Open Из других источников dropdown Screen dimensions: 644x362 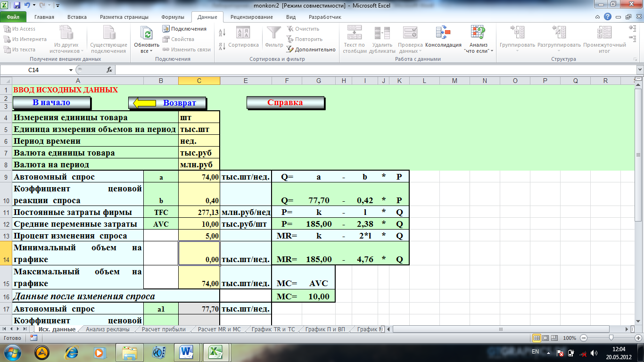(x=66, y=40)
